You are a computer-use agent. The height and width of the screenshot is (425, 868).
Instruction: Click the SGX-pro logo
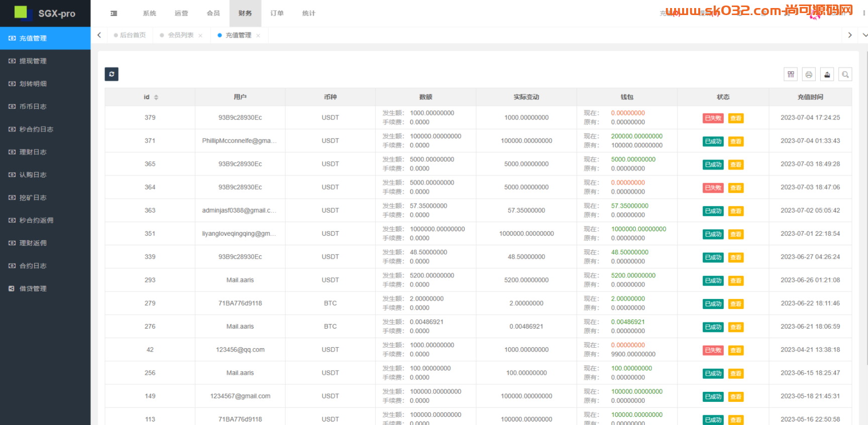[x=45, y=13]
